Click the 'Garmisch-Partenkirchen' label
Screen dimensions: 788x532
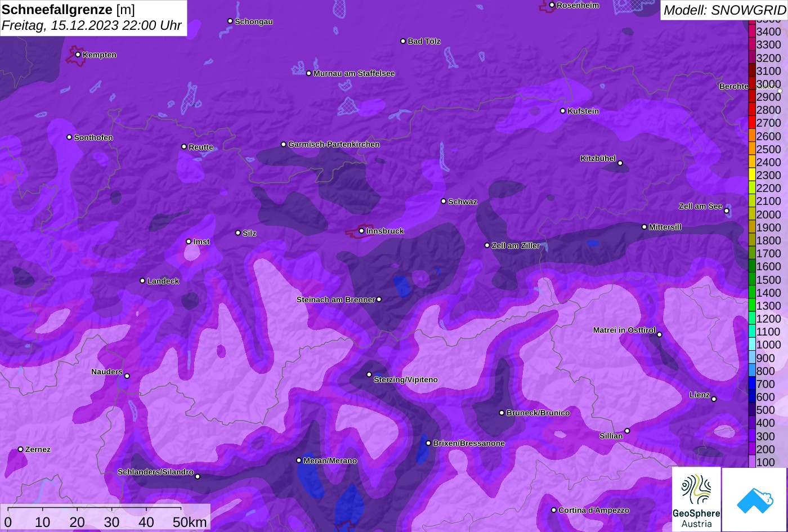[x=334, y=144]
